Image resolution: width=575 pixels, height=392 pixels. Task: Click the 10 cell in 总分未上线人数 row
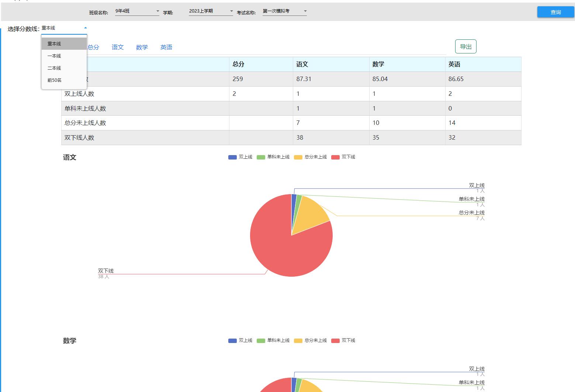click(407, 123)
